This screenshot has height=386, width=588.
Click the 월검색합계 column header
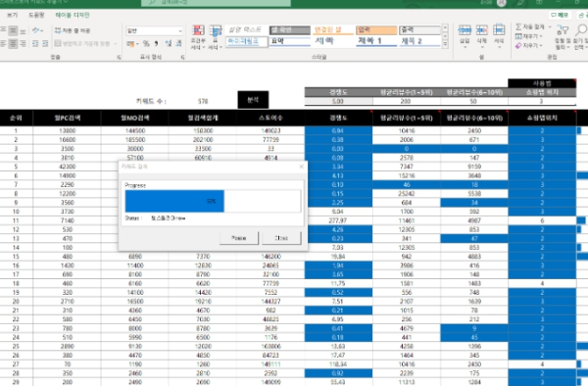[x=203, y=118]
